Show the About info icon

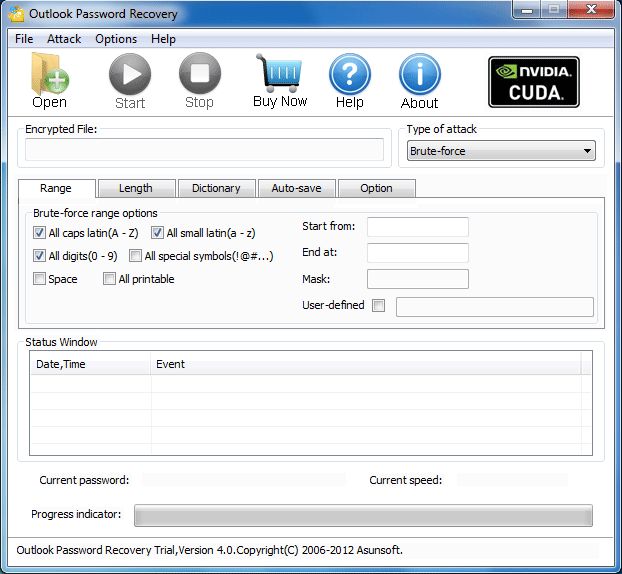point(419,75)
